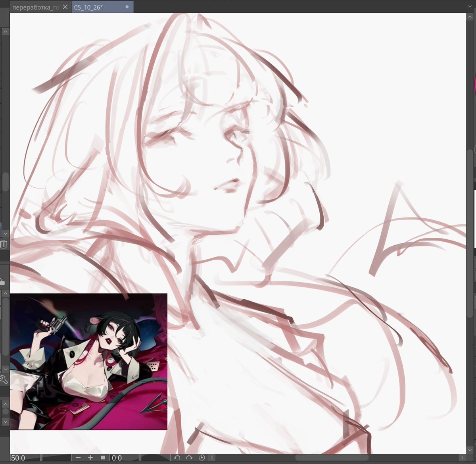The width and height of the screenshot is (476, 464).
Task: Rotate canvas right with clockwise arrow
Action: tap(189, 458)
